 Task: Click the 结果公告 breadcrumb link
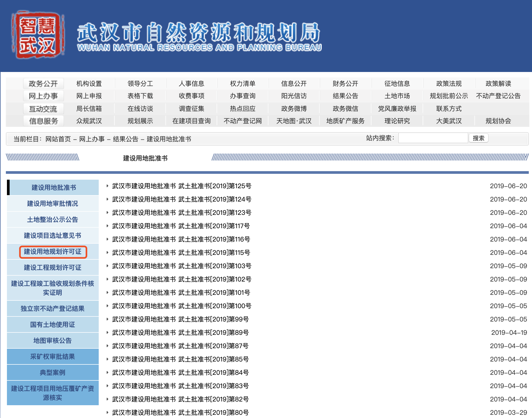(126, 139)
